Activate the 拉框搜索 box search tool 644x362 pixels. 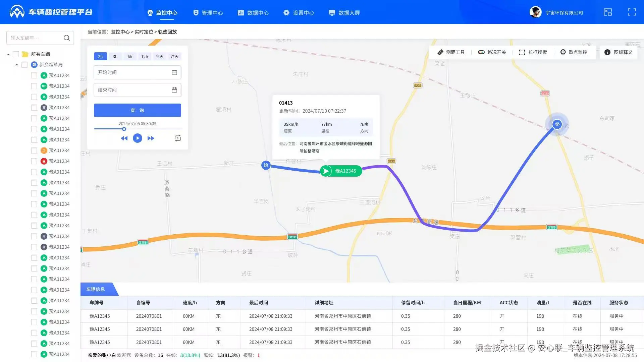(x=533, y=52)
